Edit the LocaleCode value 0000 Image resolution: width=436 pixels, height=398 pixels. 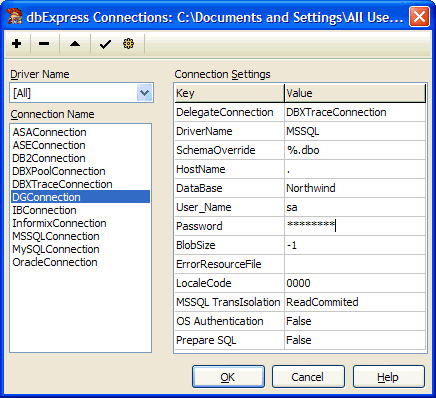[x=355, y=283]
